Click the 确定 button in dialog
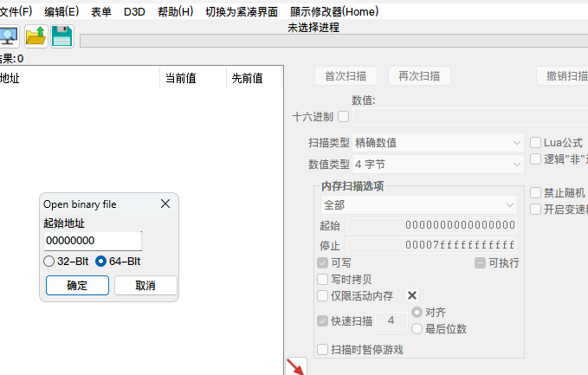 click(77, 286)
